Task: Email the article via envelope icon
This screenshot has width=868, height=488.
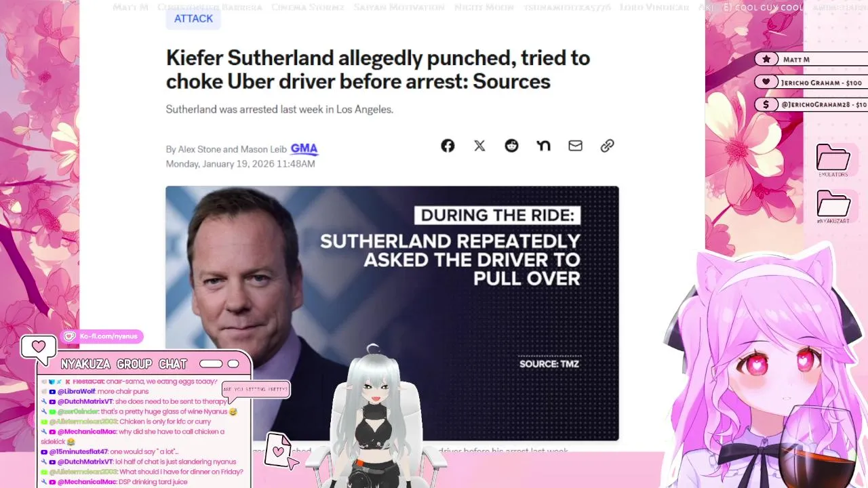Action: pos(575,146)
